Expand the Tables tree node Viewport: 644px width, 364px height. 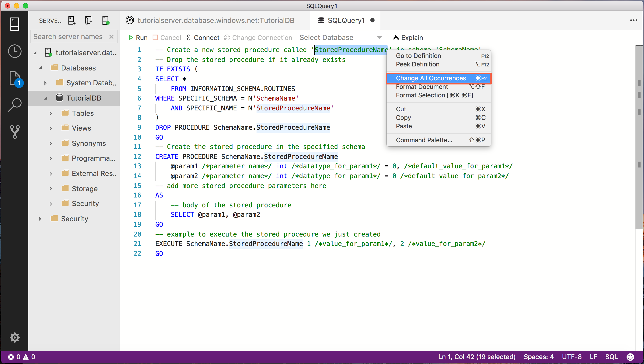50,113
